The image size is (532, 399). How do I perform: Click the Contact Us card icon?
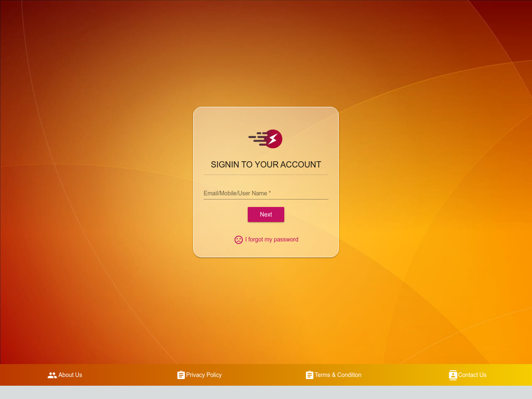click(453, 375)
